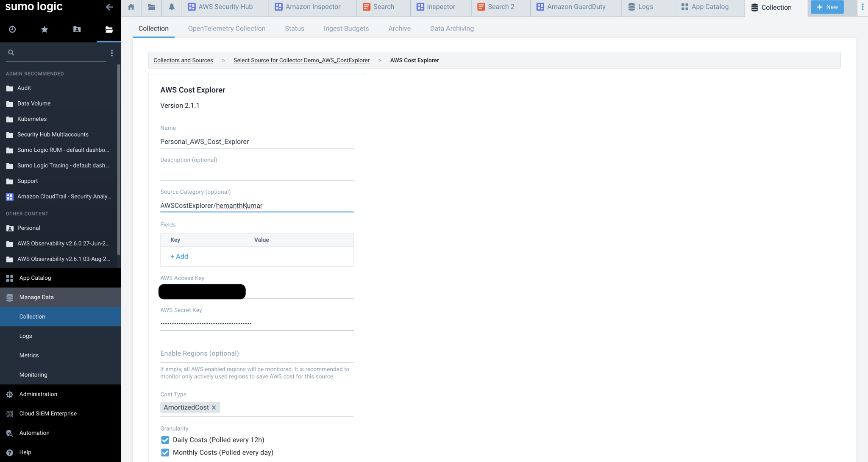
Task: Open Select Source for Collector breadcrumb
Action: click(x=301, y=60)
